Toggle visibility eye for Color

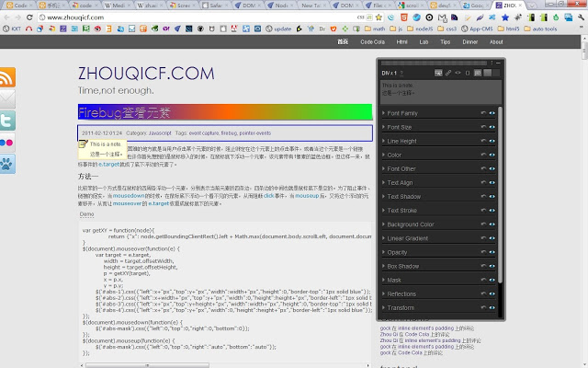point(492,155)
